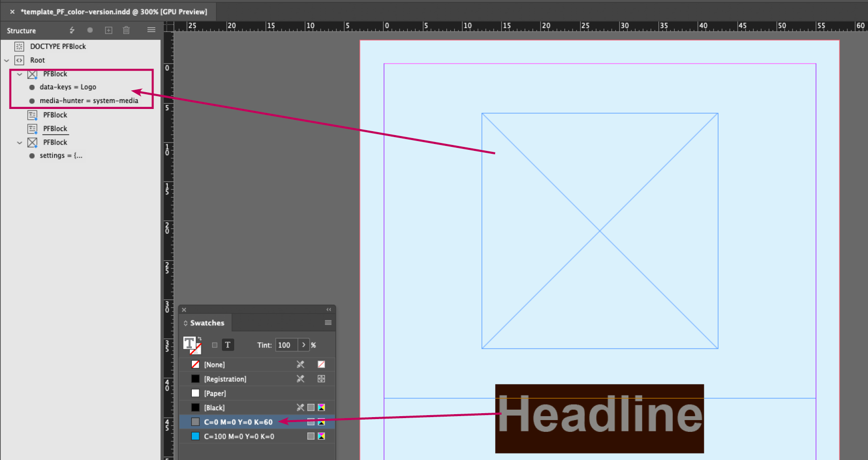868x460 pixels.
Task: Toggle formatting affects container square button
Action: pos(215,345)
